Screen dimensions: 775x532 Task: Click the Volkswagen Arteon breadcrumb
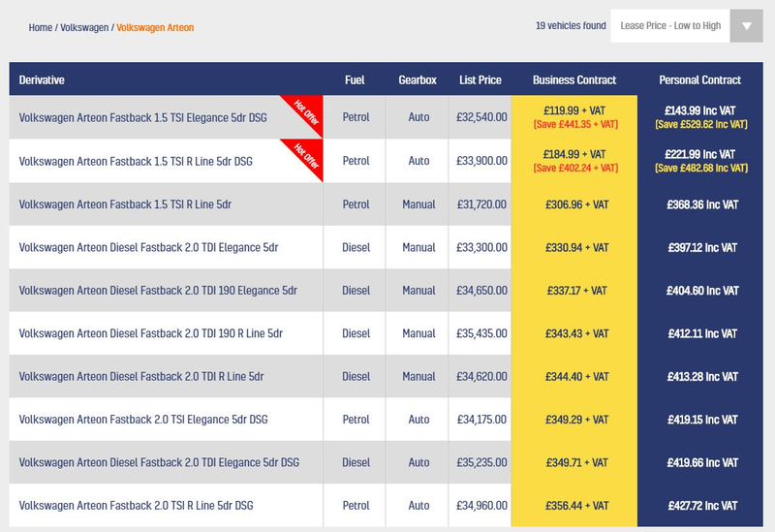[x=155, y=28]
